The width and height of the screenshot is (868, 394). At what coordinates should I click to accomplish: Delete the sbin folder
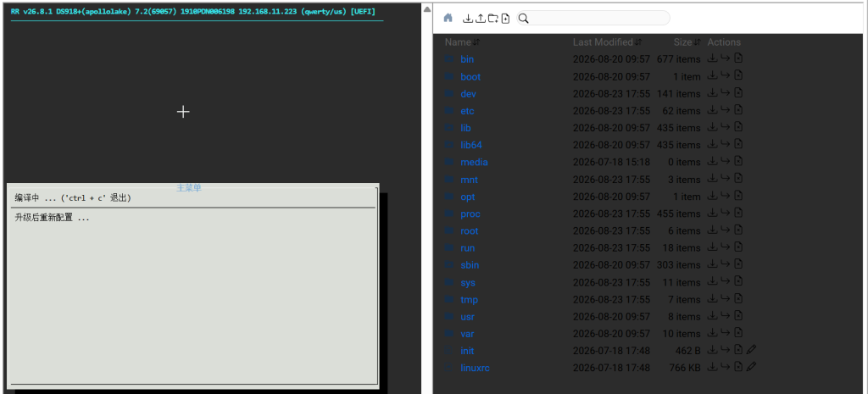click(738, 264)
